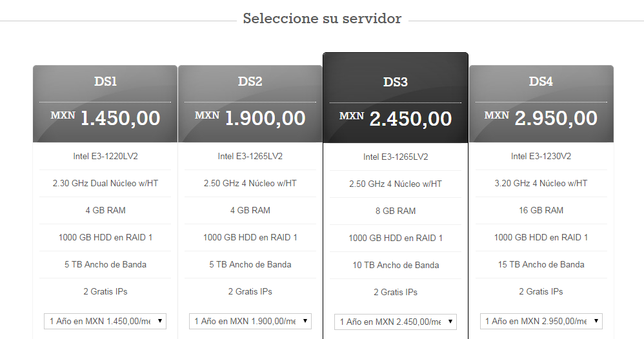Click 10 TB Ancho de Banda row
The image size is (644, 339).
[x=396, y=265]
